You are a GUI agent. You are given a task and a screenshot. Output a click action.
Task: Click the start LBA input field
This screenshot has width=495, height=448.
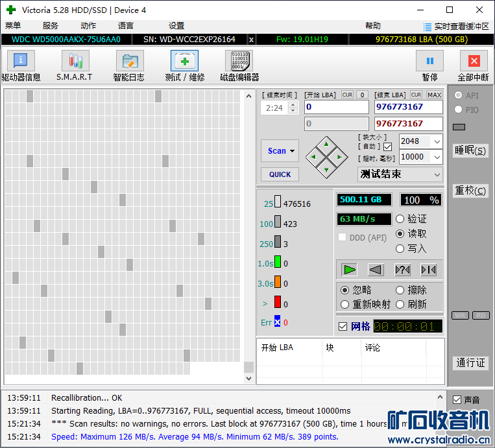click(x=337, y=107)
